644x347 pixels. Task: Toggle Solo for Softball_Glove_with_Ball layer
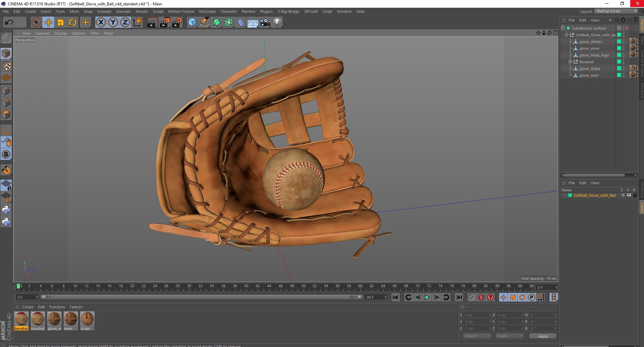point(623,195)
